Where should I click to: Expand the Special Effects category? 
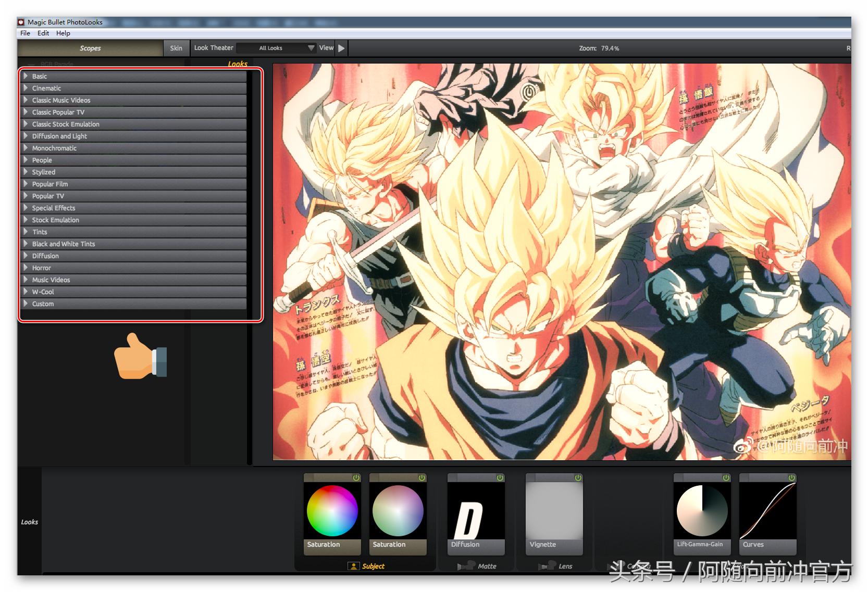tap(133, 208)
